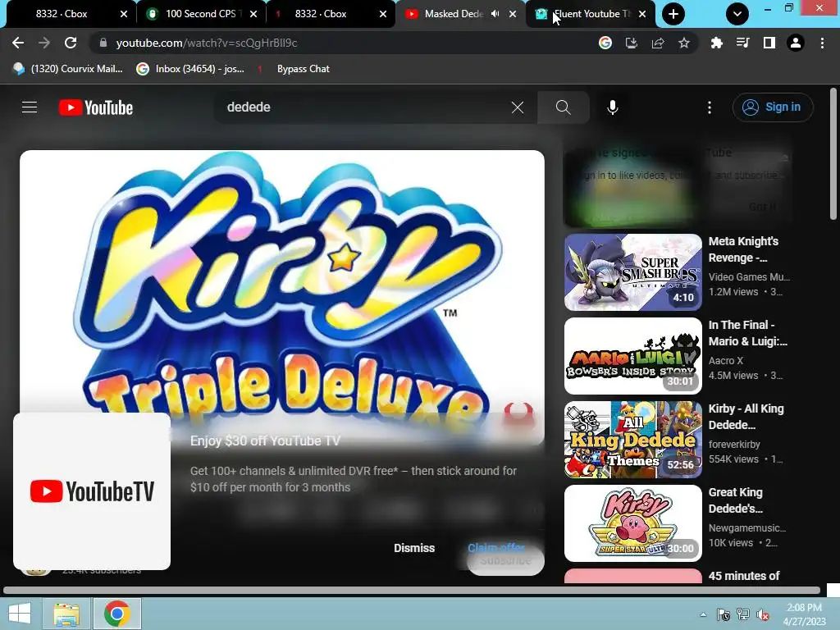Viewport: 840px width, 630px height.
Task: View site lock information
Action: tap(103, 43)
